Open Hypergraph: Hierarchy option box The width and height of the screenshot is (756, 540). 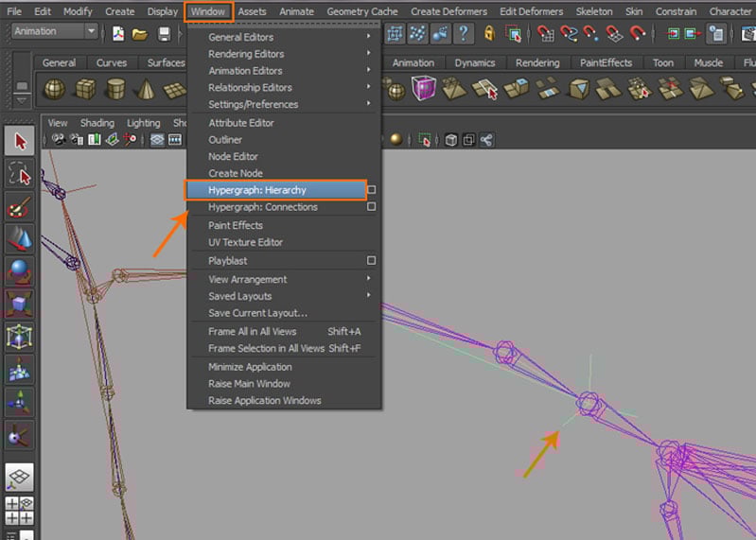click(x=372, y=190)
